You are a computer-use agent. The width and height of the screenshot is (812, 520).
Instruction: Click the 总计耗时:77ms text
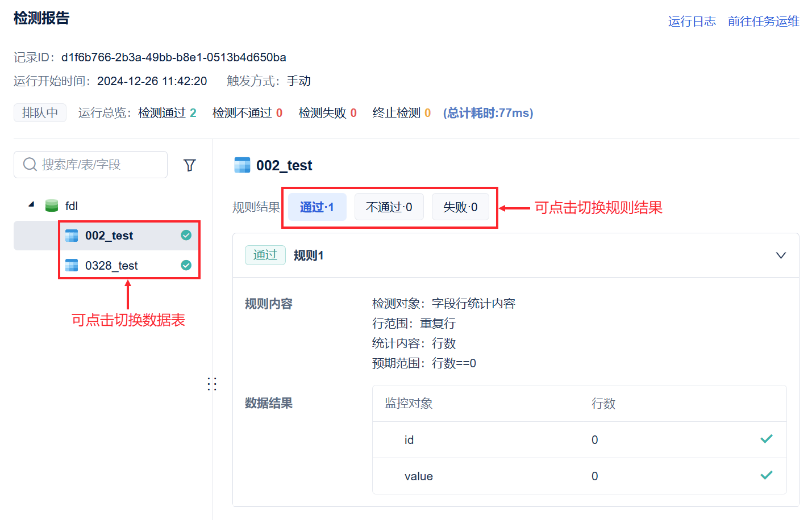click(x=488, y=113)
